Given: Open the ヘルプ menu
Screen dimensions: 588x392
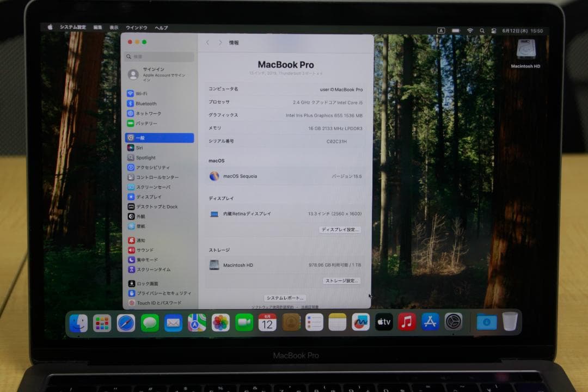Looking at the screenshot, I should 161,27.
